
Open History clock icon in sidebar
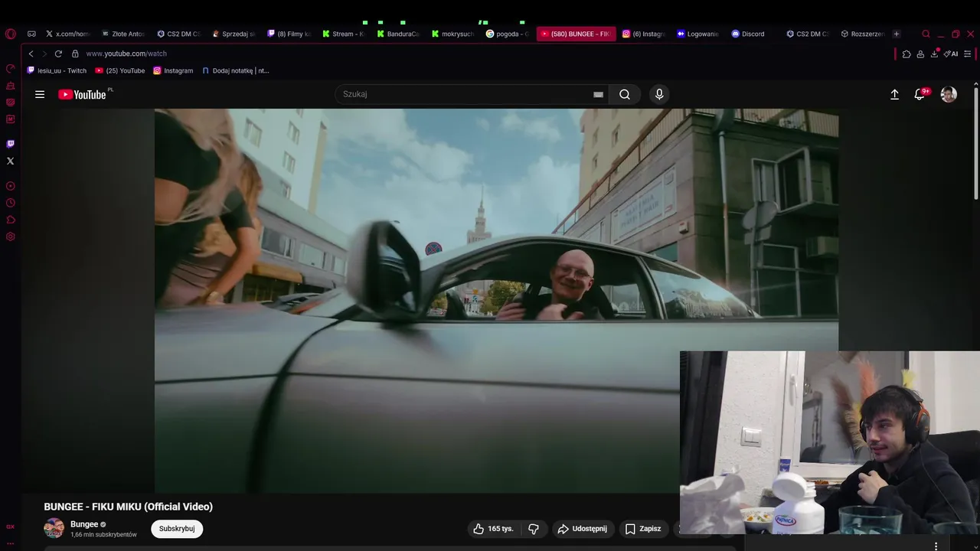click(x=11, y=203)
